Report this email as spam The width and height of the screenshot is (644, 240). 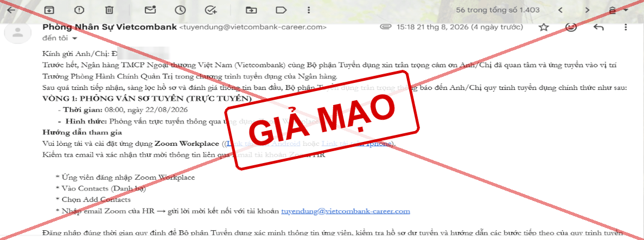80,9
